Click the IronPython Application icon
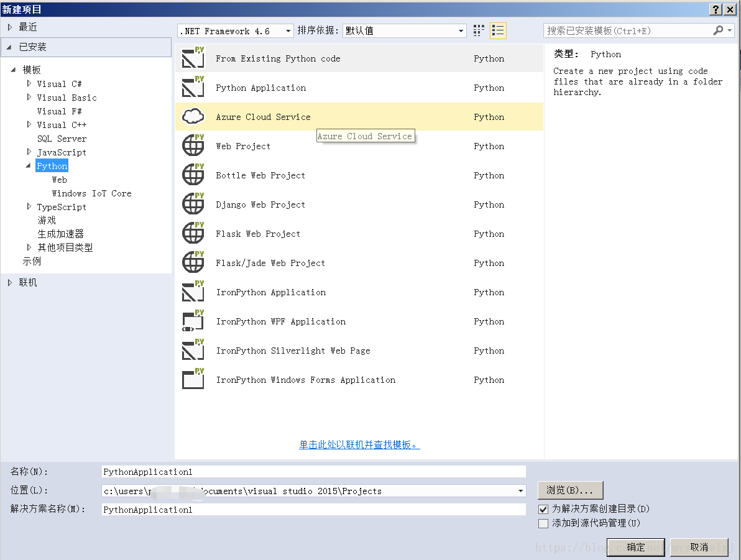Screen dimensions: 741x560 [x=193, y=291]
